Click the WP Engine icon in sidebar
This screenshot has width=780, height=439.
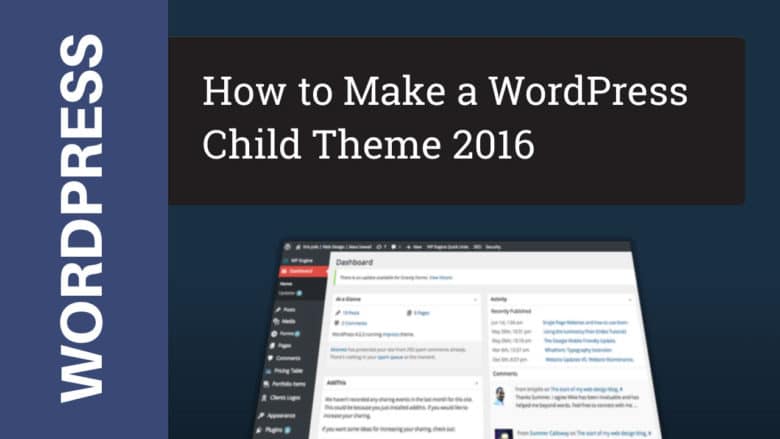(x=286, y=261)
